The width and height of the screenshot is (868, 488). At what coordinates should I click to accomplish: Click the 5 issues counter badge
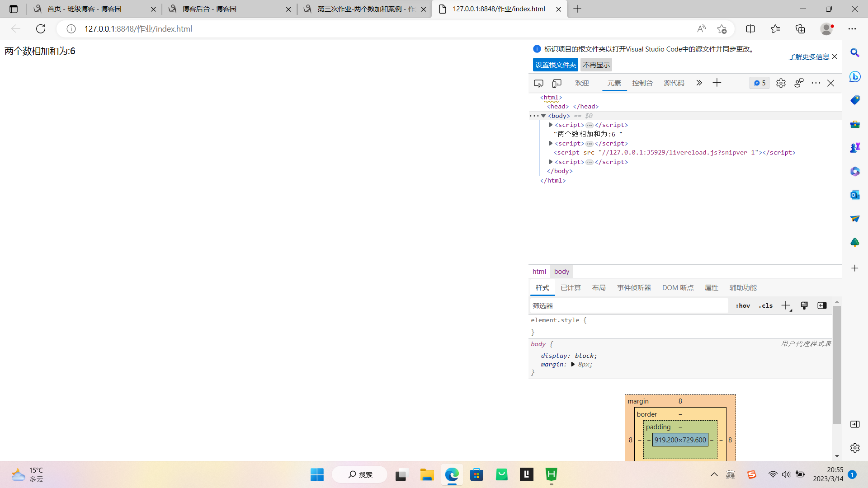point(759,83)
